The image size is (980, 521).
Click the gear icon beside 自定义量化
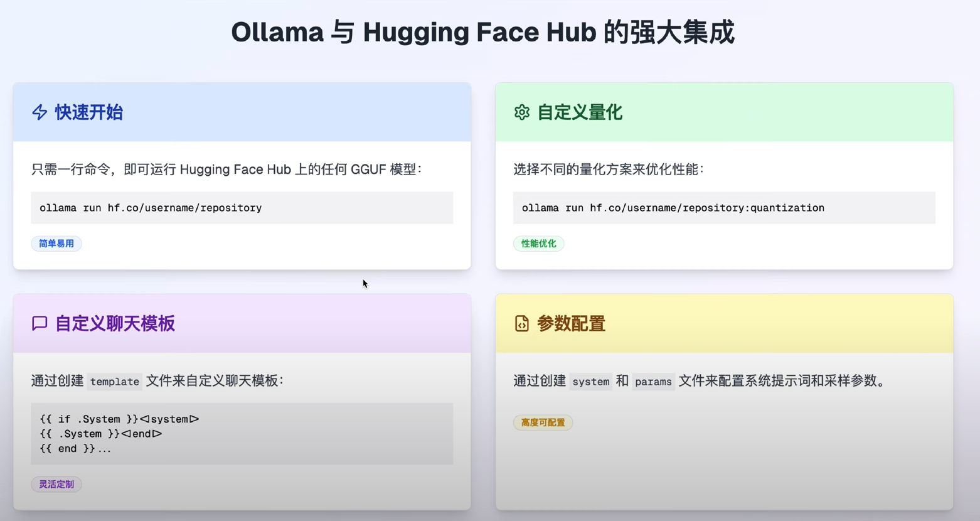click(x=522, y=112)
